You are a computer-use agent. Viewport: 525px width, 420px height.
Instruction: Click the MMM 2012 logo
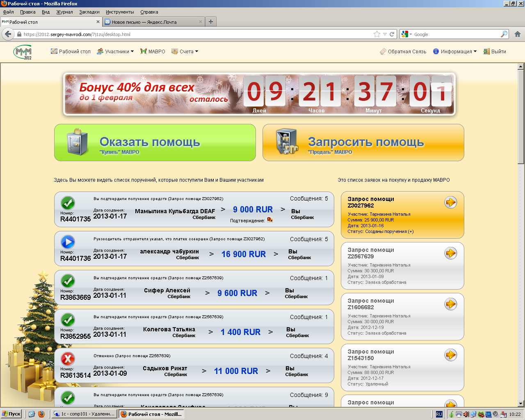click(23, 52)
